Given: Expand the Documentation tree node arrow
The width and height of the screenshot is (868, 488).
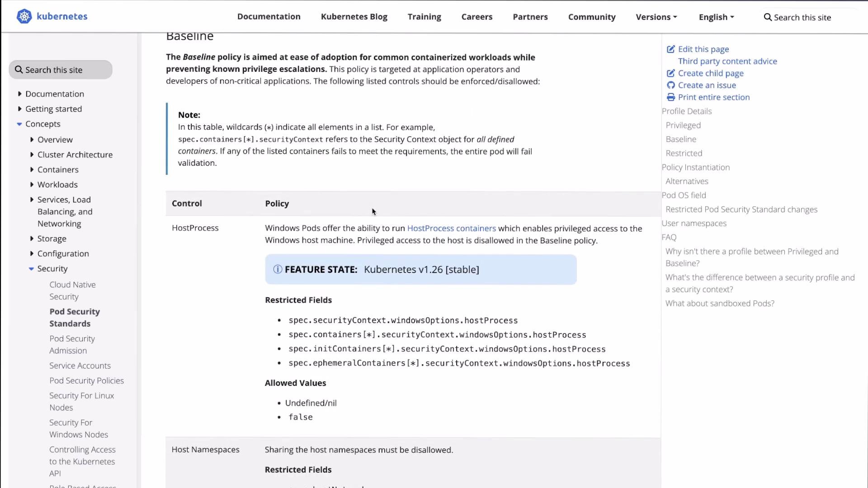Looking at the screenshot, I should 19,94.
